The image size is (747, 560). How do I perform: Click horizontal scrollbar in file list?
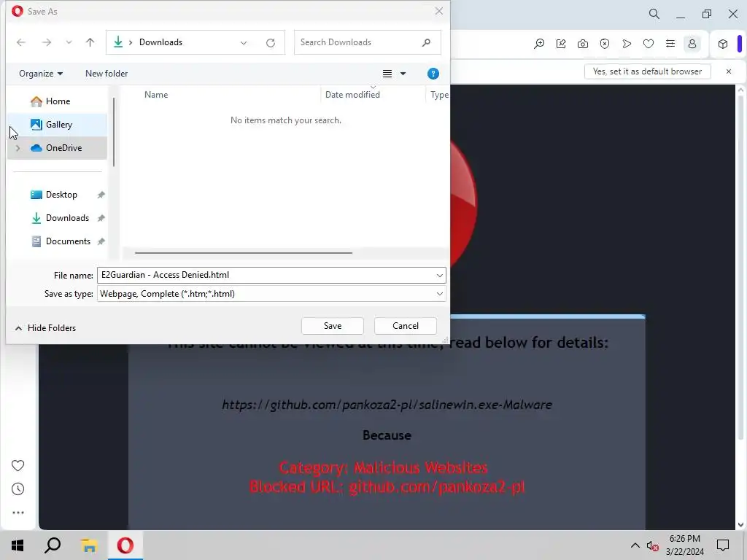244,253
